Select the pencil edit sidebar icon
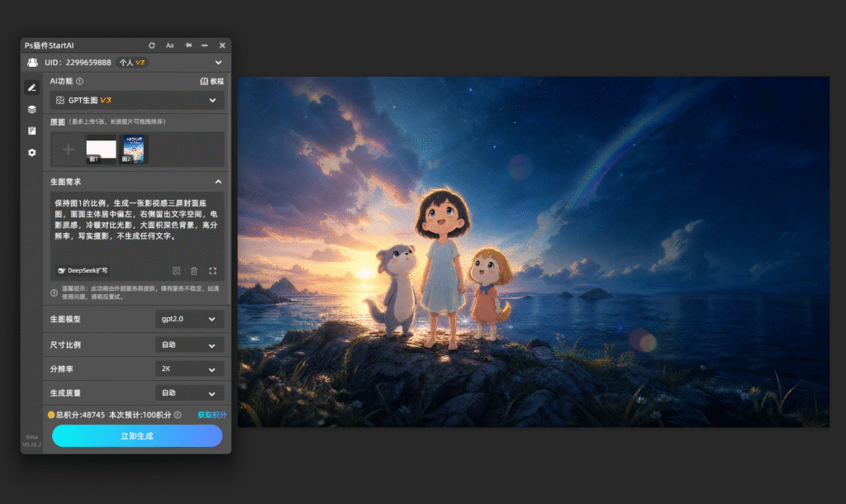 (32, 88)
